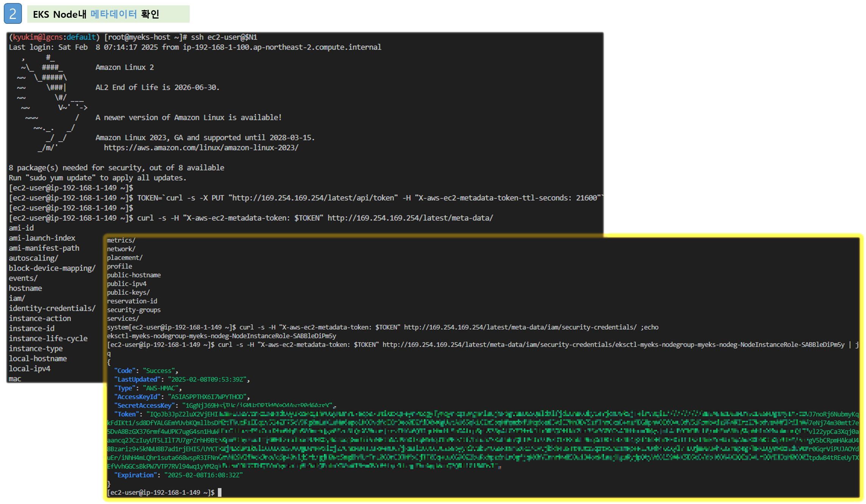Click the "Code": "Success" JSON line

[x=146, y=371]
